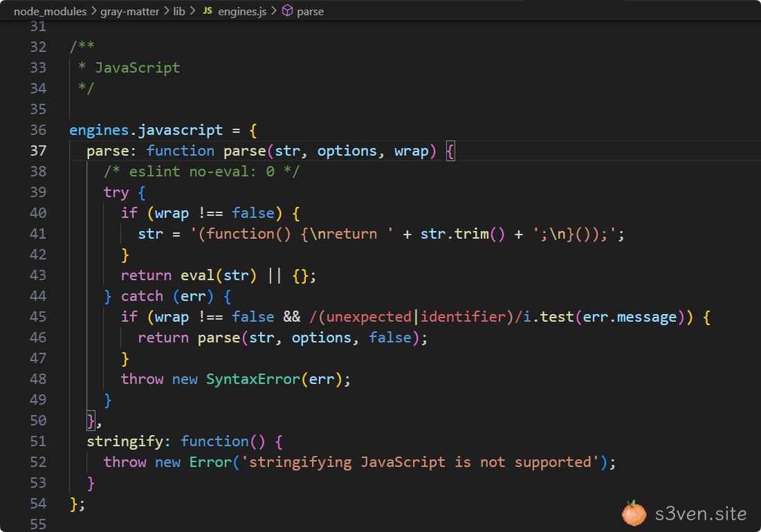
Task: Click the '(function() {\nreturn ' string
Action: (291, 234)
